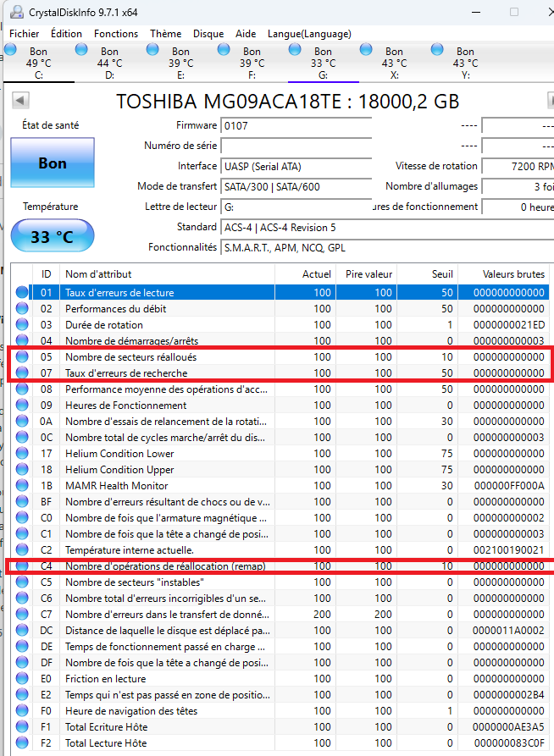Click status orb of attribute 05 row

pyautogui.click(x=22, y=356)
